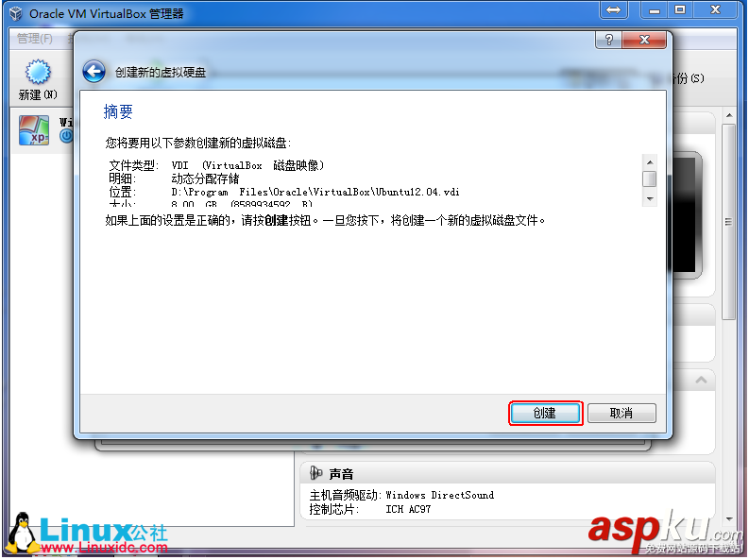Click the Windows DirectSound value text
749x560 pixels.
coord(439,495)
